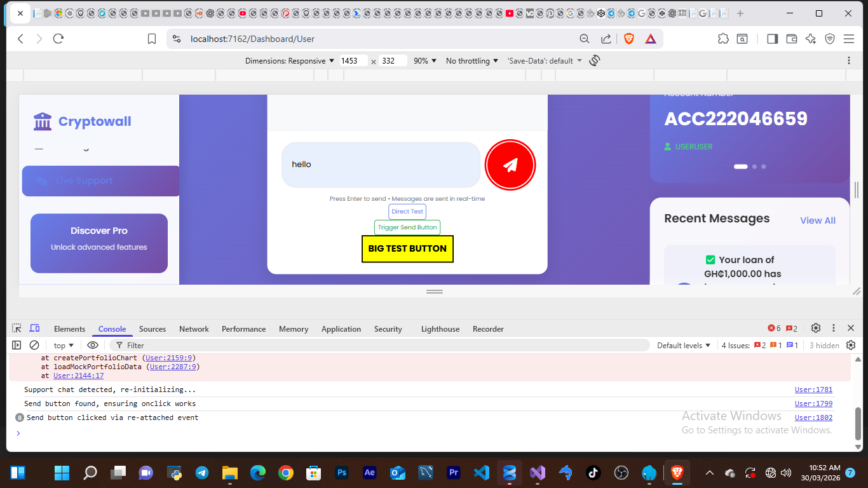Clear the console with the ban icon
The image size is (868, 488).
[34, 345]
